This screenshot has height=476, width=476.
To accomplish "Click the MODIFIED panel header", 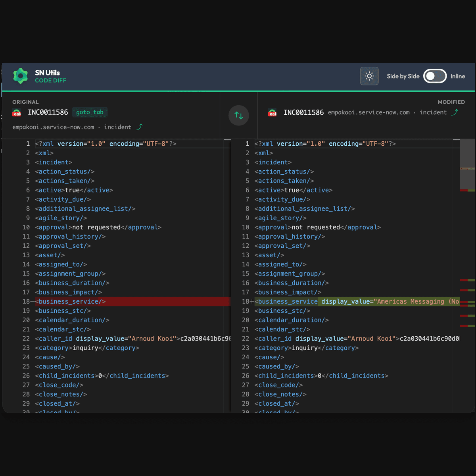I will tap(451, 102).
